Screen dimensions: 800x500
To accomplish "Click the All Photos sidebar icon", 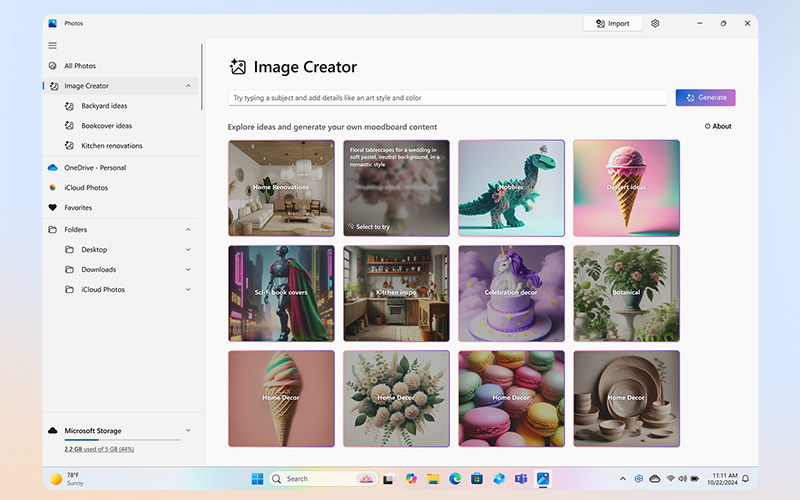I will (x=53, y=66).
